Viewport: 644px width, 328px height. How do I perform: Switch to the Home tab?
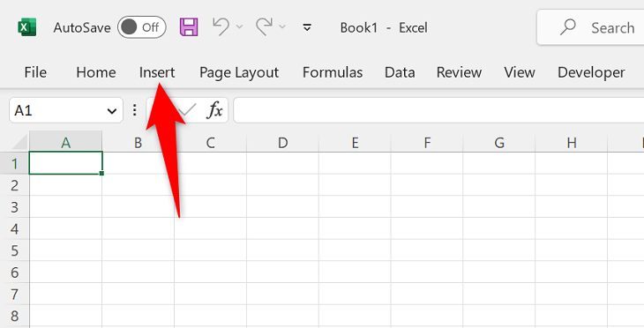[96, 72]
